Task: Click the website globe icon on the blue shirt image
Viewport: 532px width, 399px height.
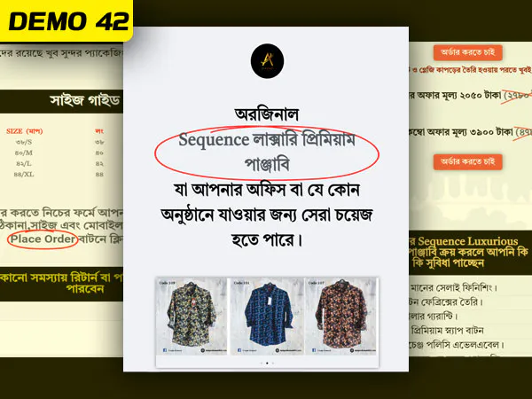Action: click(278, 350)
